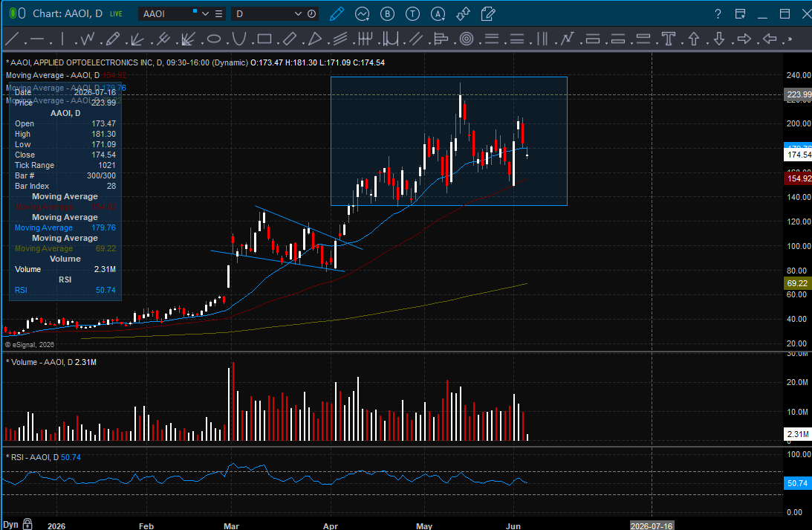Open the AAOI symbol dropdown arrow
The height and width of the screenshot is (530, 812).
205,14
